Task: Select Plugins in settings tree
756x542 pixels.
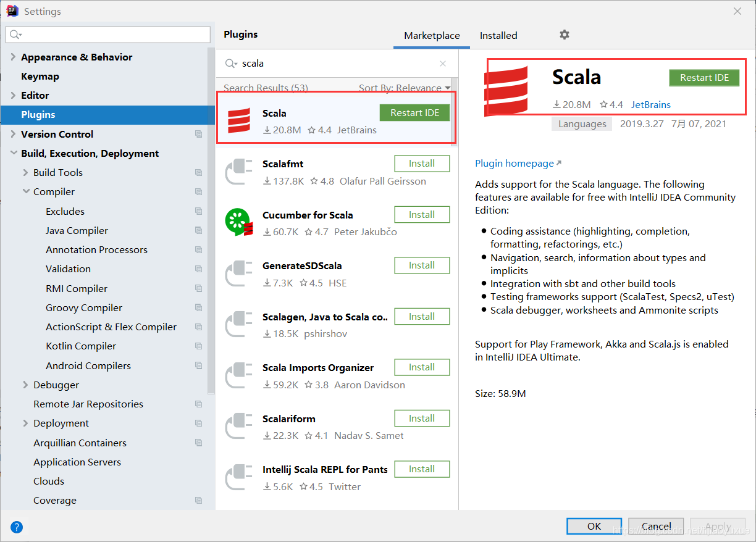Action: coord(107,115)
